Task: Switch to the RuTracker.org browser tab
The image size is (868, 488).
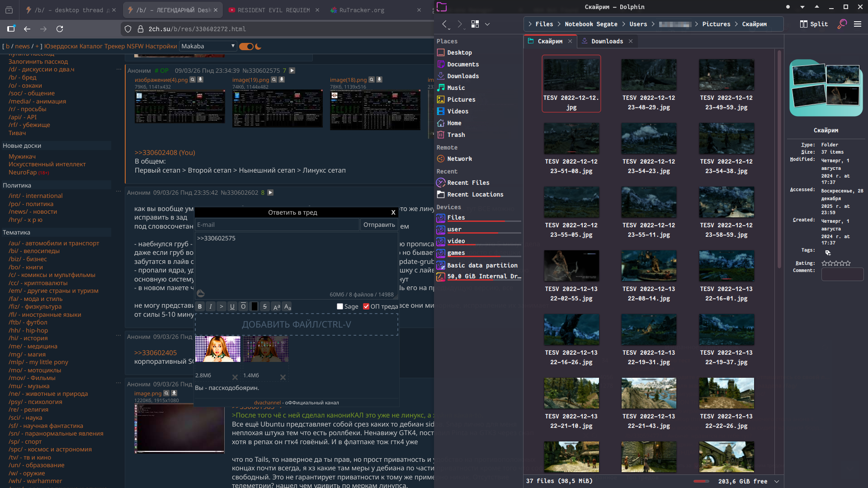Action: point(362,10)
